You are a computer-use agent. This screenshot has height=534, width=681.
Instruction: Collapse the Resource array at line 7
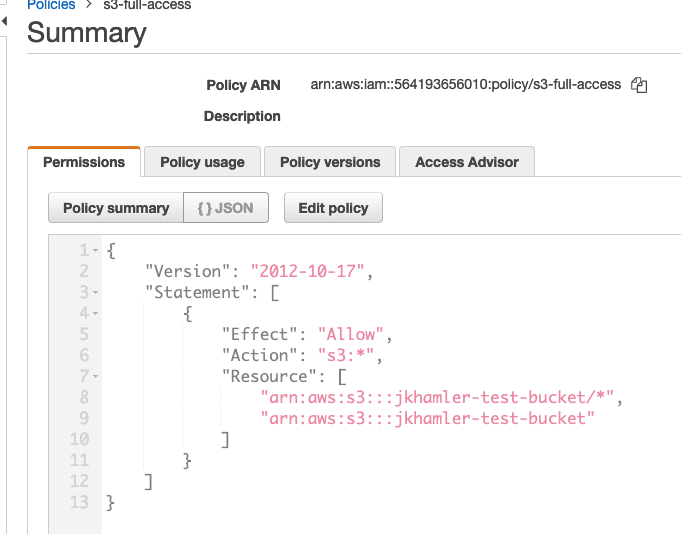96,376
